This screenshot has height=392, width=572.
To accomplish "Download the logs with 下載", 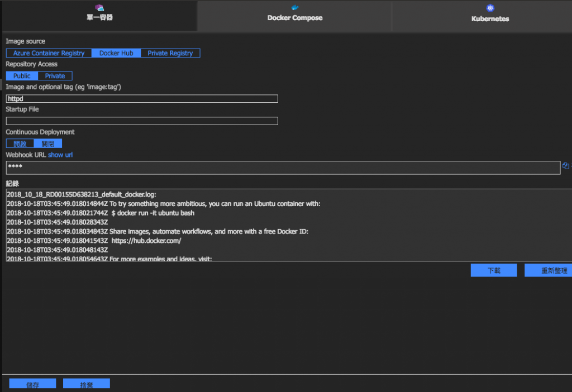I will click(x=494, y=270).
